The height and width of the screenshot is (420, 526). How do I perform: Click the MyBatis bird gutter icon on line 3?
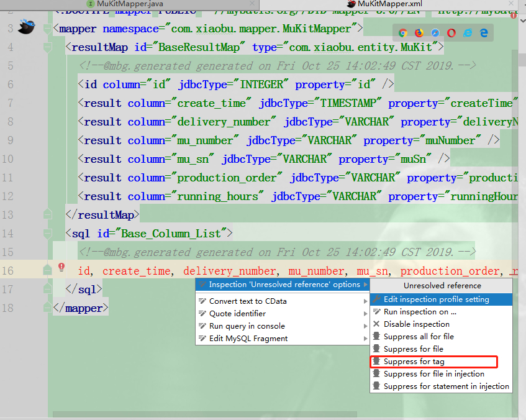tap(27, 27)
